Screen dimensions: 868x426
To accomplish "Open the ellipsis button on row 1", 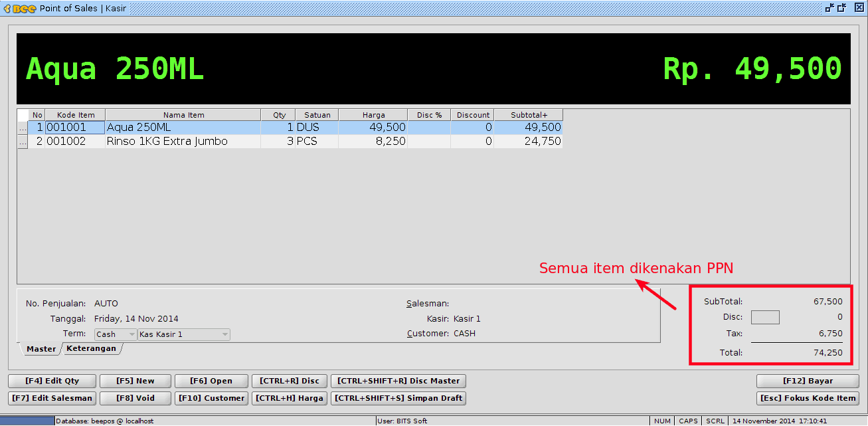I will pyautogui.click(x=22, y=127).
